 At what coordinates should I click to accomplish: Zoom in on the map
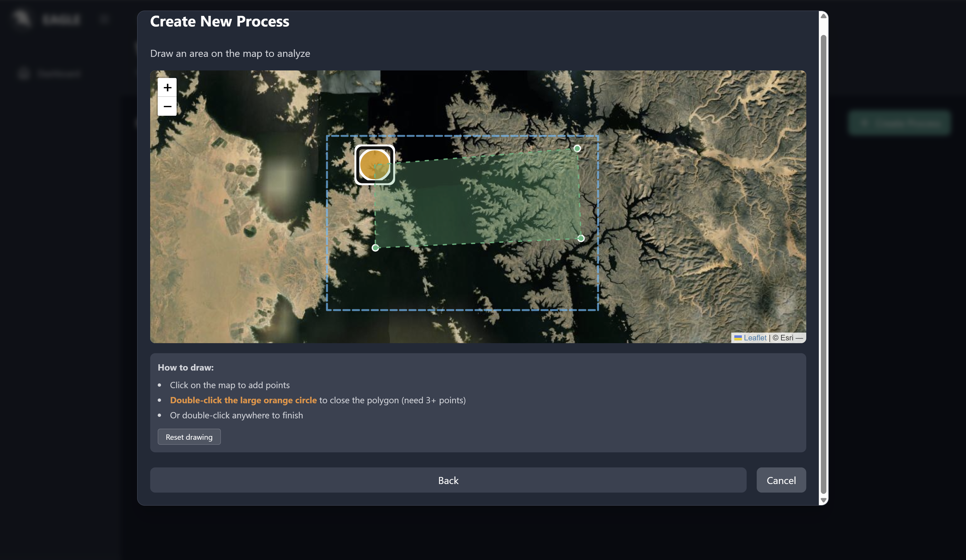tap(167, 87)
